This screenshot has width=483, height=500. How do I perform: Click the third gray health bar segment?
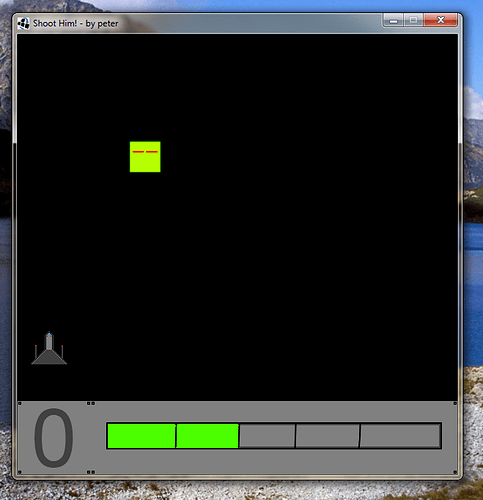click(267, 436)
